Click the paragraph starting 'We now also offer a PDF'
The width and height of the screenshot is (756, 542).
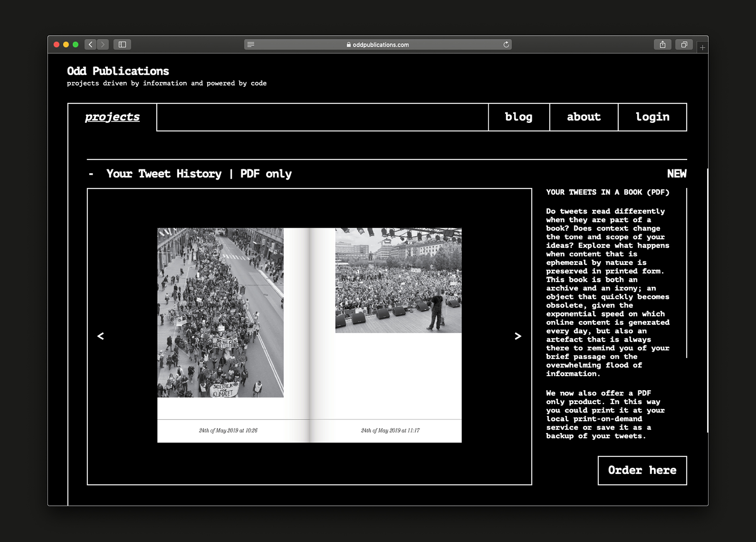[605, 414]
